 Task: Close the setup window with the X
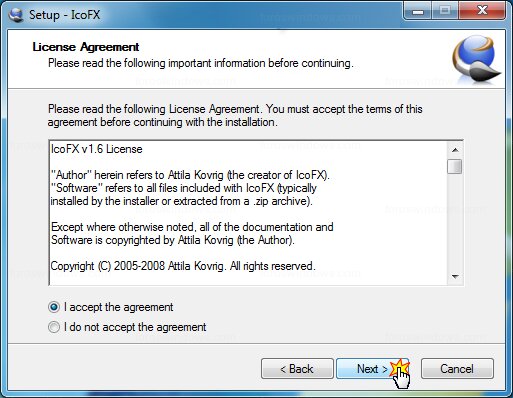482,11
